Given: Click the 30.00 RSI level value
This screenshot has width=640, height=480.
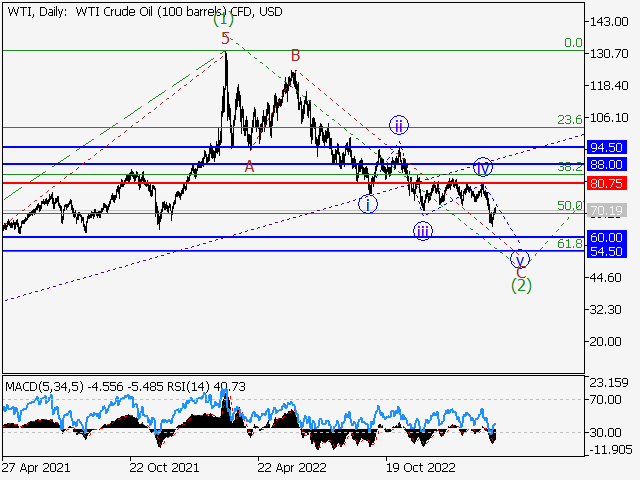Looking at the screenshot, I should [x=605, y=432].
